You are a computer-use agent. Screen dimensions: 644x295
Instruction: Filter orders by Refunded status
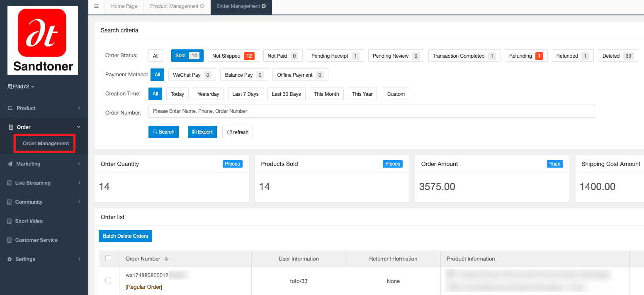pos(573,56)
